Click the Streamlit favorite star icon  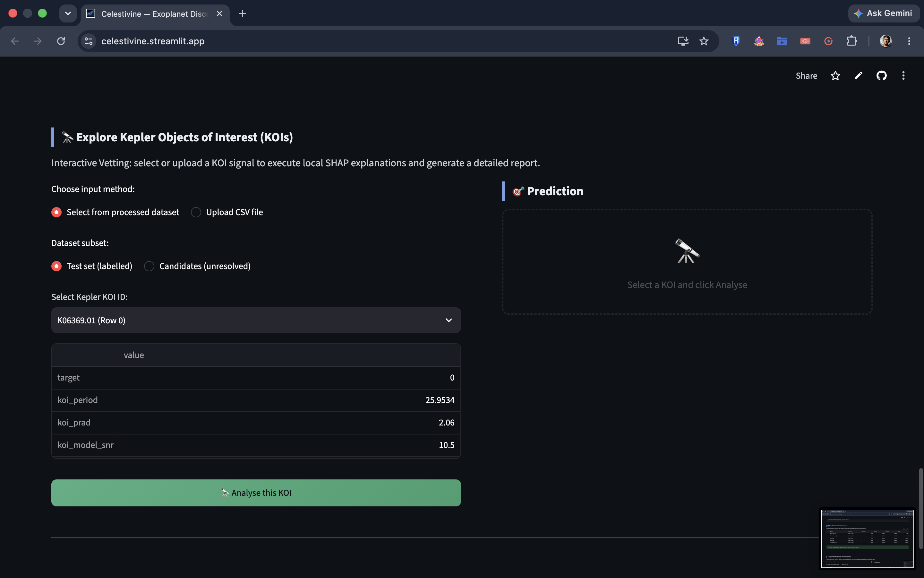click(x=835, y=76)
